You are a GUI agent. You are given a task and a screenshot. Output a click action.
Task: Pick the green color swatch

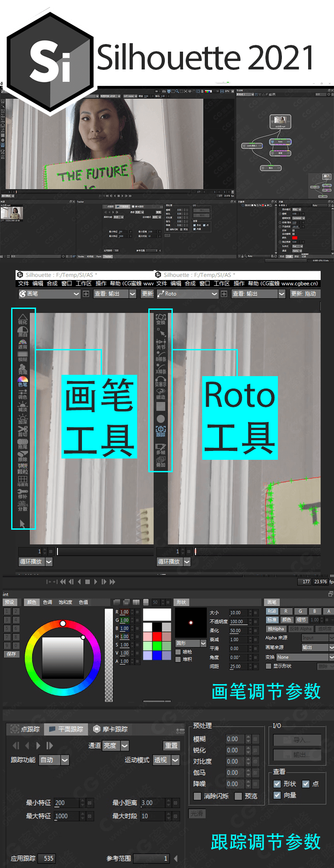point(157,646)
